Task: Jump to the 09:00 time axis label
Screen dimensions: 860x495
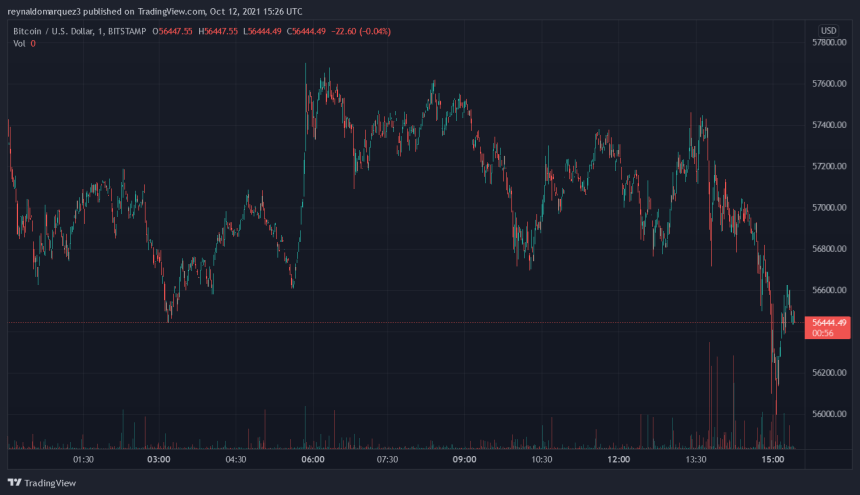Action: tap(465, 460)
